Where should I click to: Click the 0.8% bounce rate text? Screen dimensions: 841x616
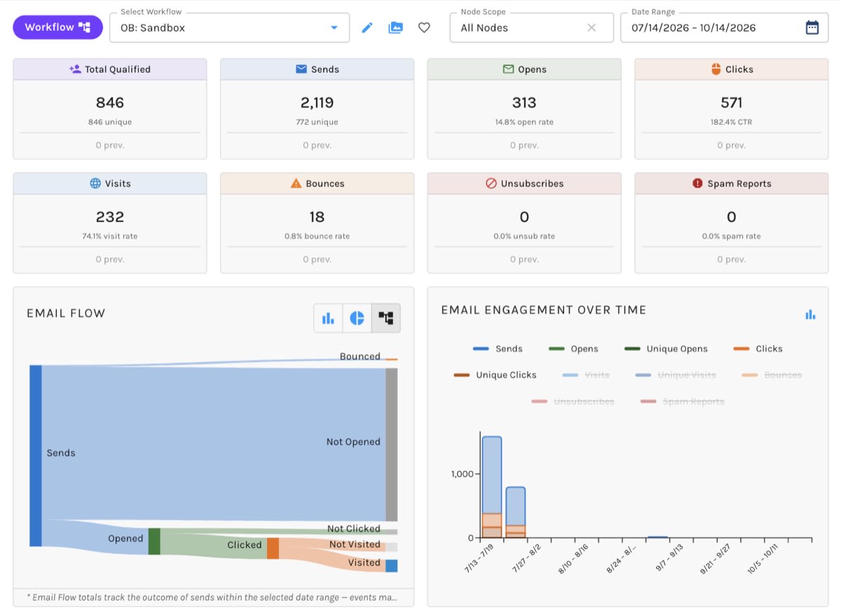[x=317, y=236]
